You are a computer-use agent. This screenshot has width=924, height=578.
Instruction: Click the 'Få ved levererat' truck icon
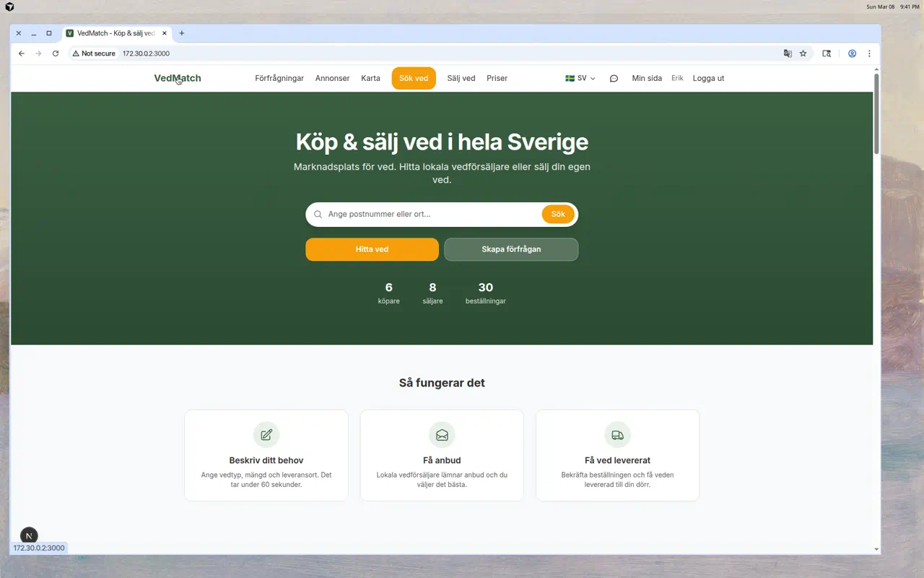[617, 434]
